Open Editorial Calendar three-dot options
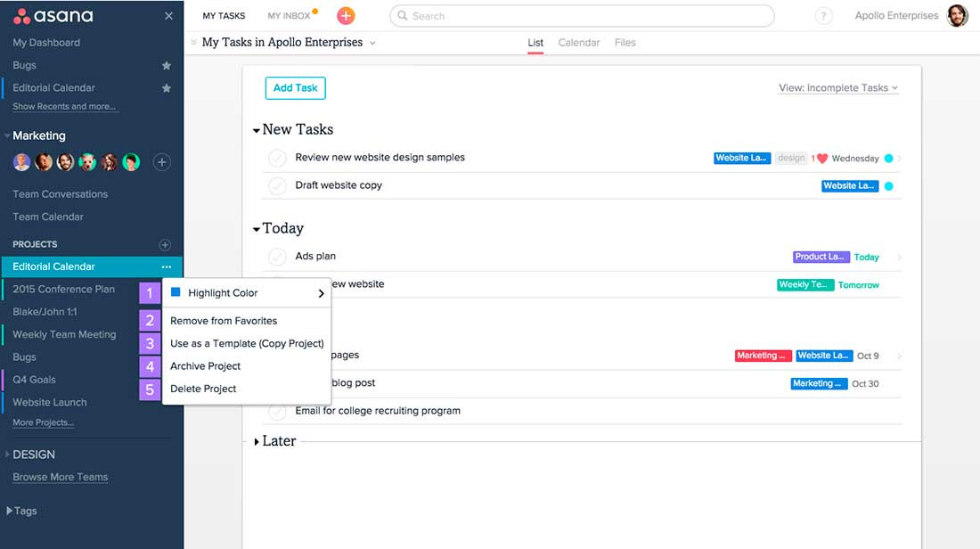Image resolution: width=980 pixels, height=549 pixels. pos(167,266)
